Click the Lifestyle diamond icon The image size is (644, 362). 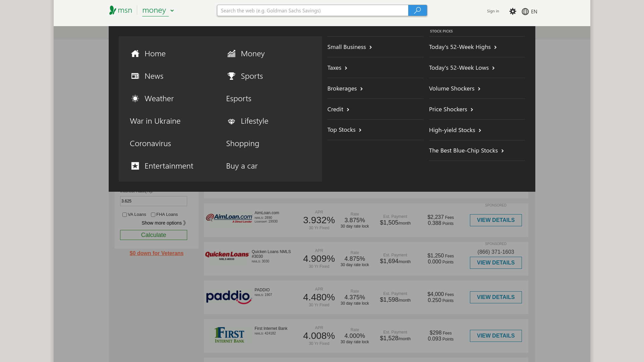point(231,121)
